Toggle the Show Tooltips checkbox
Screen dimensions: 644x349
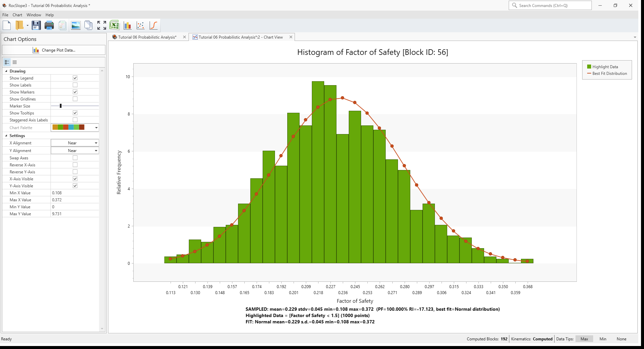(75, 113)
